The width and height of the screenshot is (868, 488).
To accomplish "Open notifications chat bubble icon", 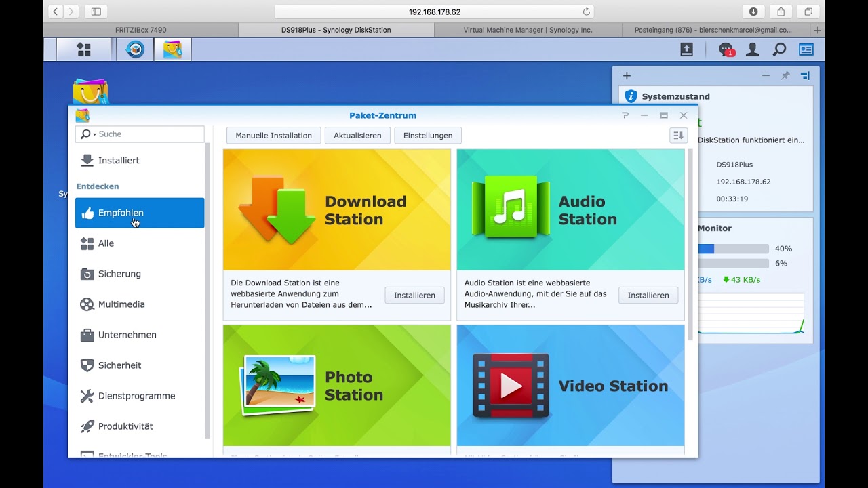I will (726, 49).
